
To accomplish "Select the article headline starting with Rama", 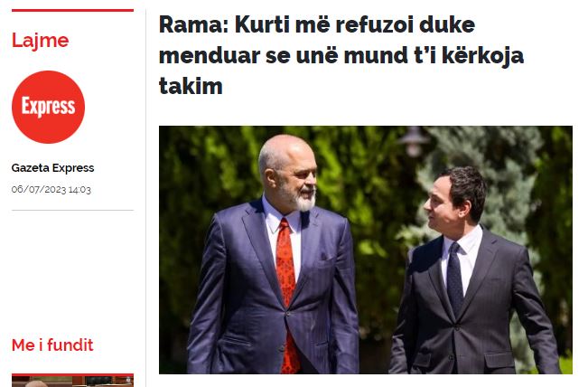I will (341, 55).
